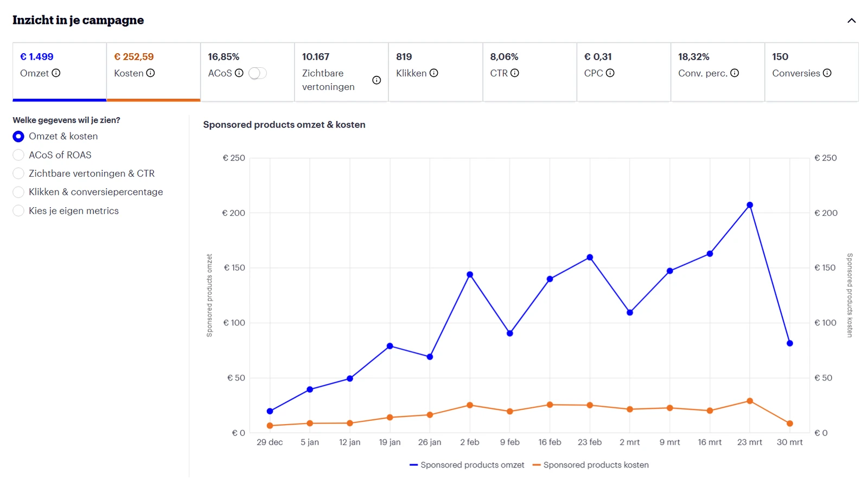Click the Welke gegevens wil je zien? label

coord(66,120)
